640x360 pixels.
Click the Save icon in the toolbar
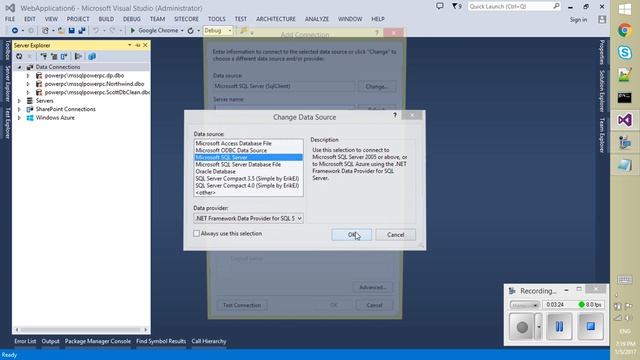pos(71,31)
